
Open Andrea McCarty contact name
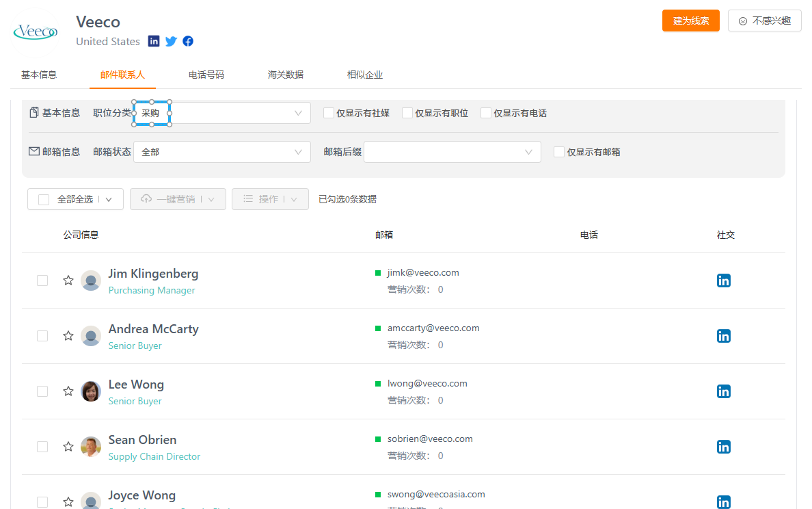[153, 328]
